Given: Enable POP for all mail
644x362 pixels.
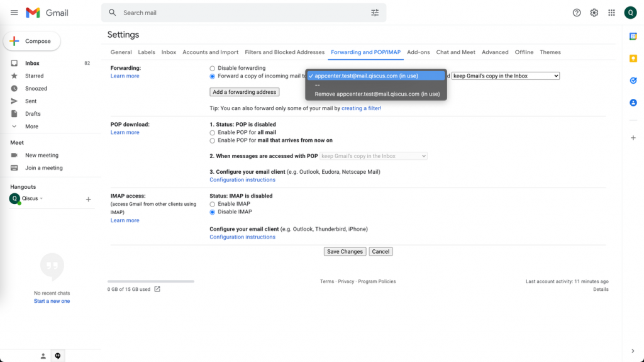Looking at the screenshot, I should (213, 132).
